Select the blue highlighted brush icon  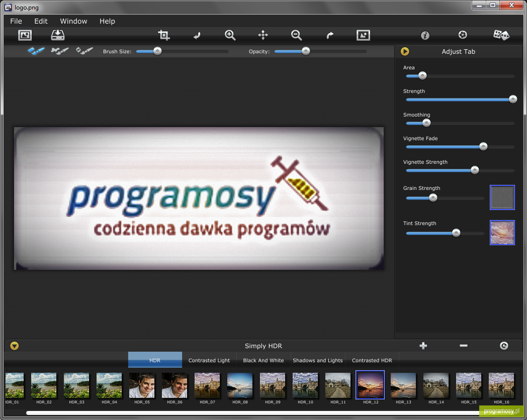click(x=36, y=51)
